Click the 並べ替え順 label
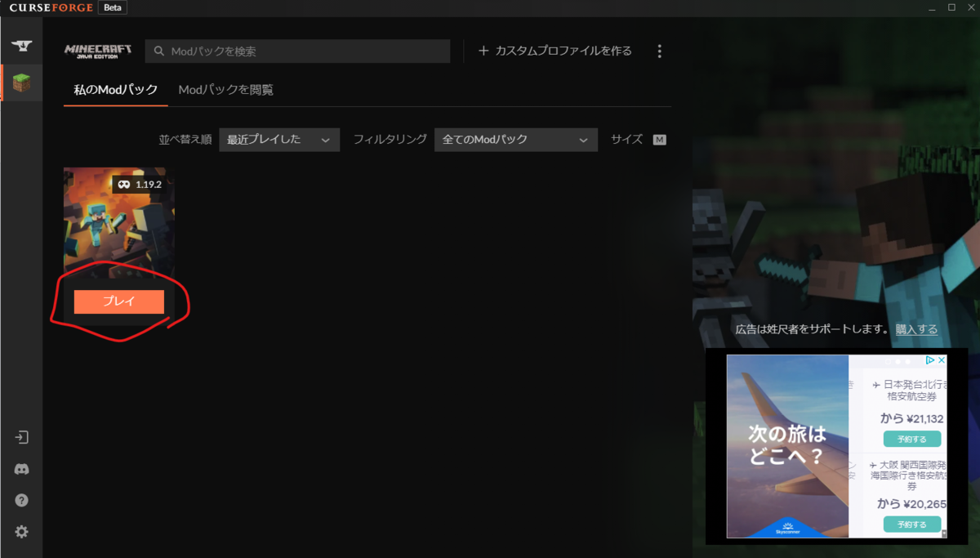The image size is (980, 558). tap(185, 140)
